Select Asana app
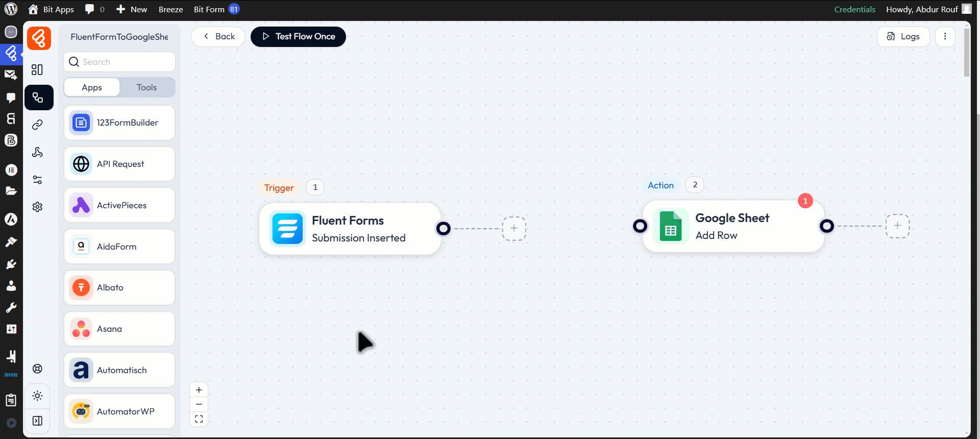Image resolution: width=980 pixels, height=439 pixels. pyautogui.click(x=119, y=329)
